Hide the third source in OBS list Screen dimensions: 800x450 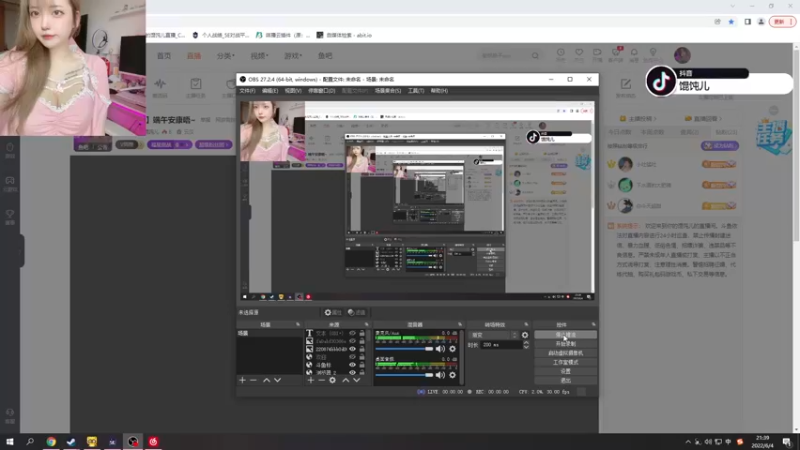(352, 349)
